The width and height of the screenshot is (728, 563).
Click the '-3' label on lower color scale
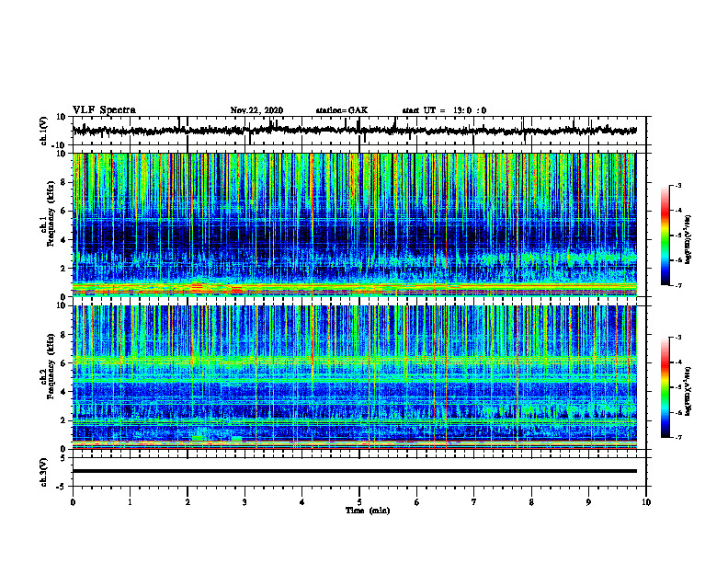[x=678, y=338]
